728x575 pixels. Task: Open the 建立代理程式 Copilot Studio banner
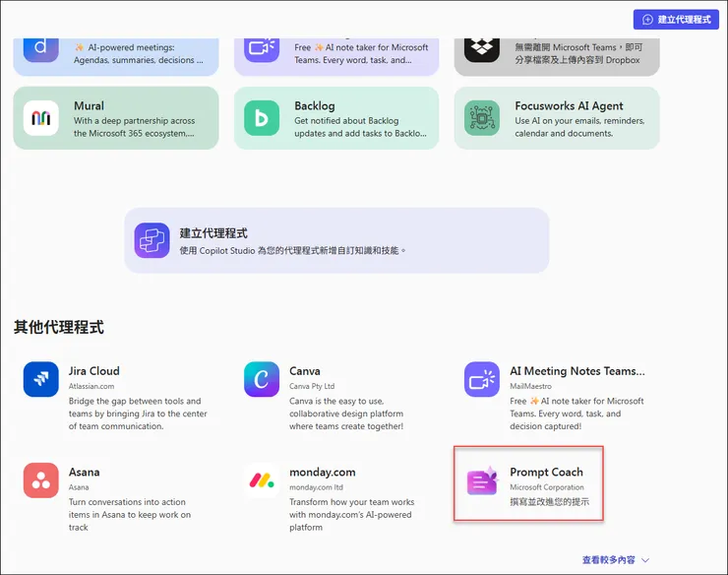click(x=336, y=240)
